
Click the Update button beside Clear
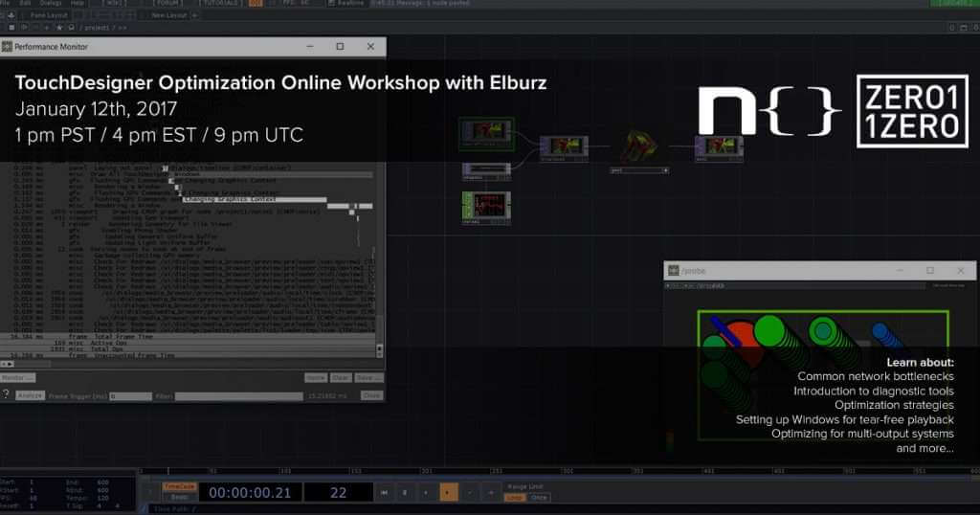pyautogui.click(x=316, y=377)
